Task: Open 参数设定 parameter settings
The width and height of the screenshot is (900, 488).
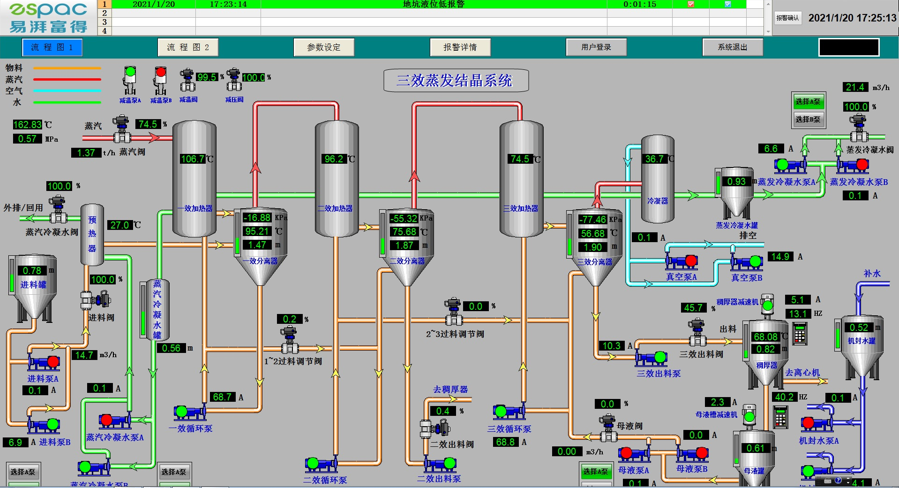Action: point(324,47)
